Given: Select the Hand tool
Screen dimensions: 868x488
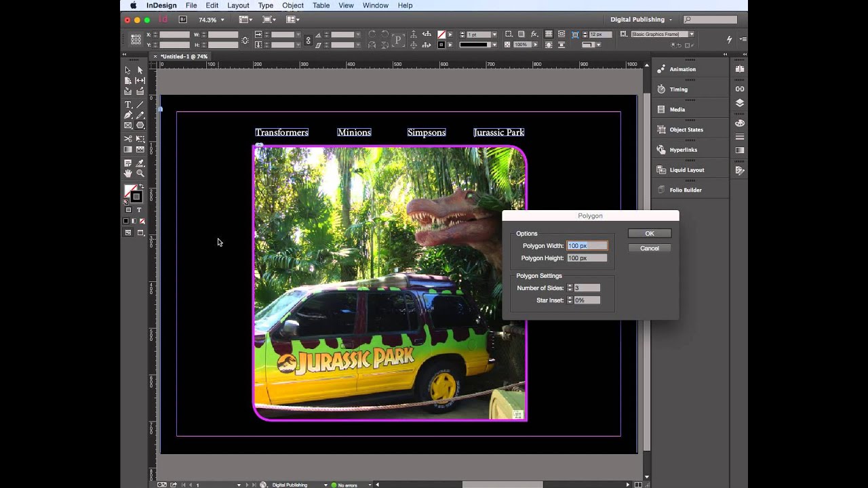Looking at the screenshot, I should click(x=127, y=174).
